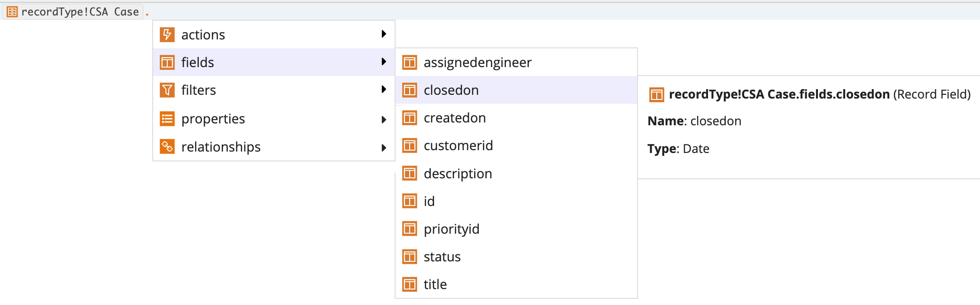Select the fields menu entry
The image size is (980, 305).
click(274, 62)
